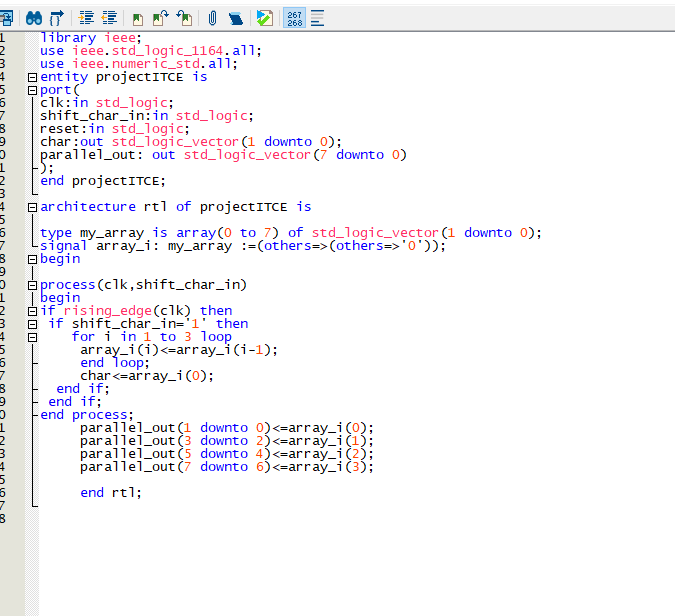Collapse the architecture rtl block
This screenshot has width=675, height=616.
coord(32,207)
